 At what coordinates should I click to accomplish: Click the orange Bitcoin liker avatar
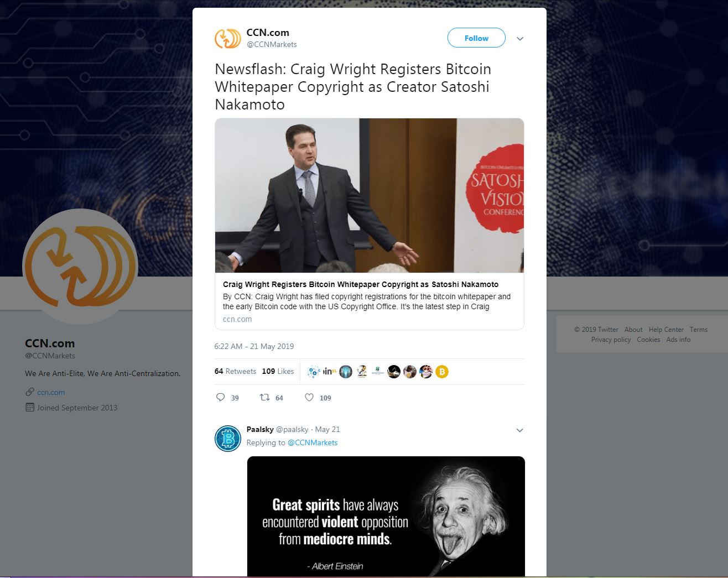click(x=441, y=372)
